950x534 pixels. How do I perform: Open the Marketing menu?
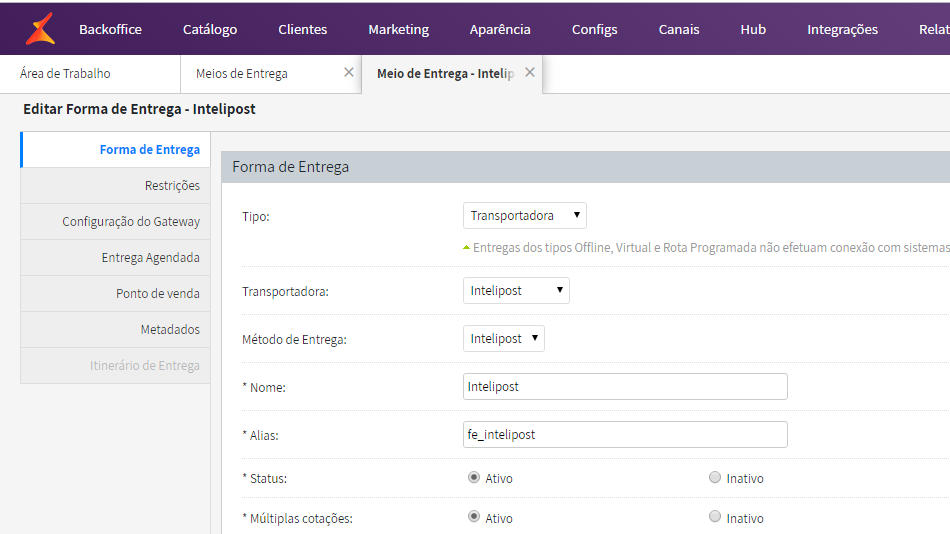click(399, 29)
